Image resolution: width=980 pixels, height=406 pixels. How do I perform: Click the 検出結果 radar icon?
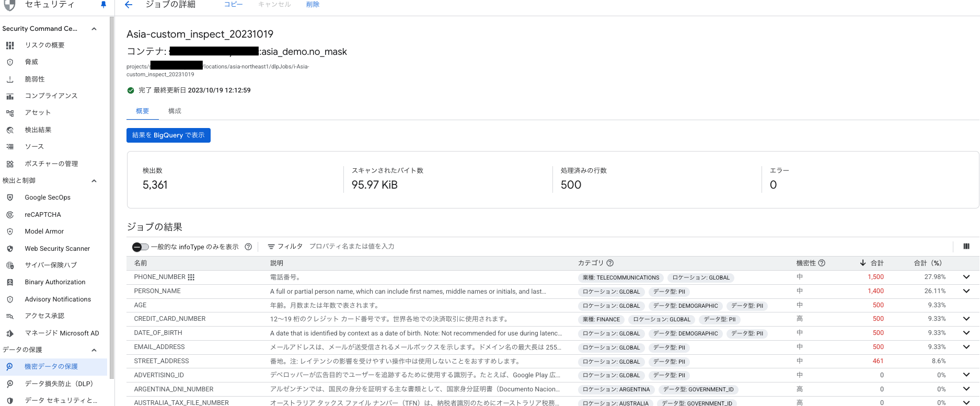point(10,130)
